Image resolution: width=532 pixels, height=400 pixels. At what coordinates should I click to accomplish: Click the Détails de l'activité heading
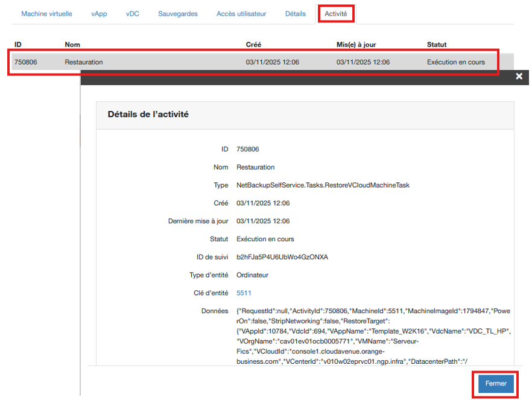(x=148, y=114)
